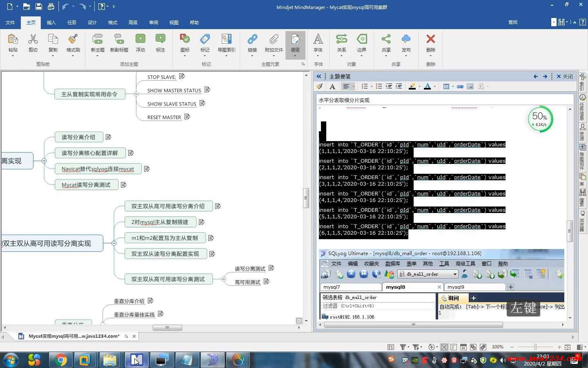Open the 文件 menu tab
The image size is (588, 368).
coord(11,22)
